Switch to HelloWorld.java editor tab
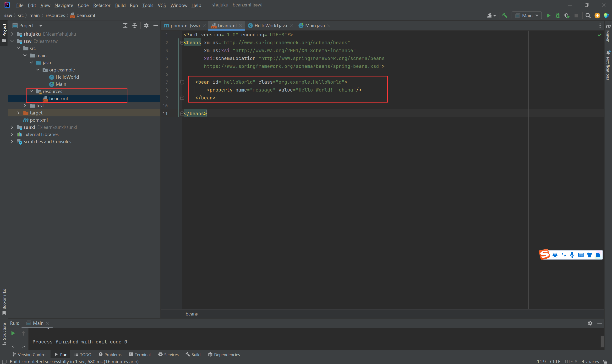612x364 pixels. tap(270, 26)
